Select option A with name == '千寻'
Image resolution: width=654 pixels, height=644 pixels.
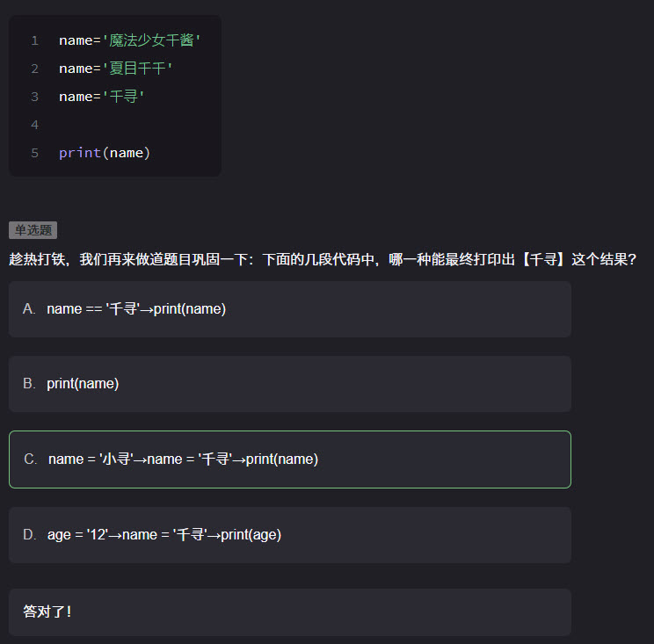[289, 309]
